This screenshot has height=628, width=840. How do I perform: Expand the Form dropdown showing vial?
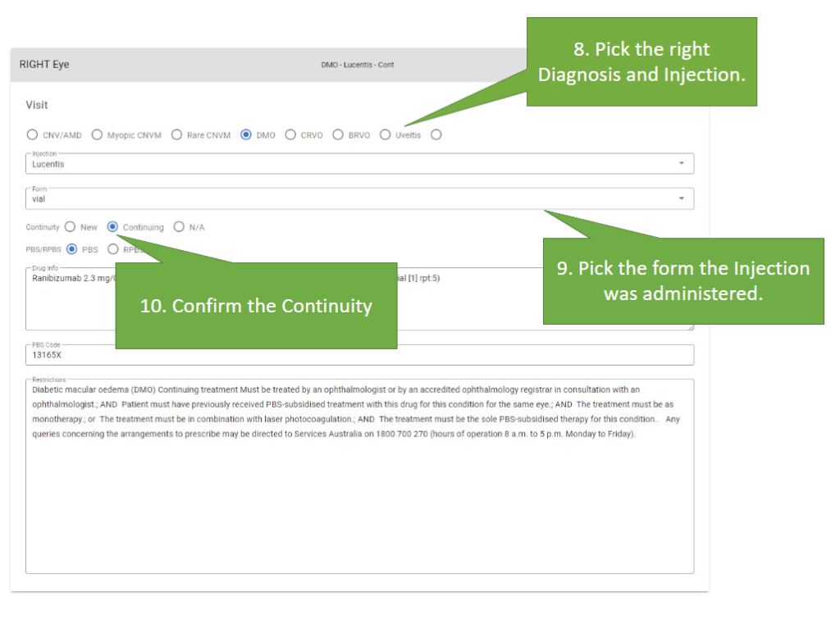(358, 198)
